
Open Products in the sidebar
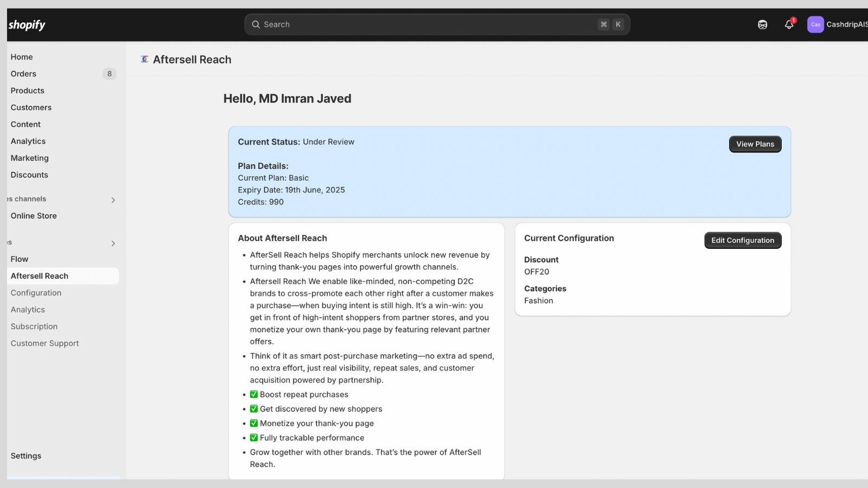tap(28, 91)
